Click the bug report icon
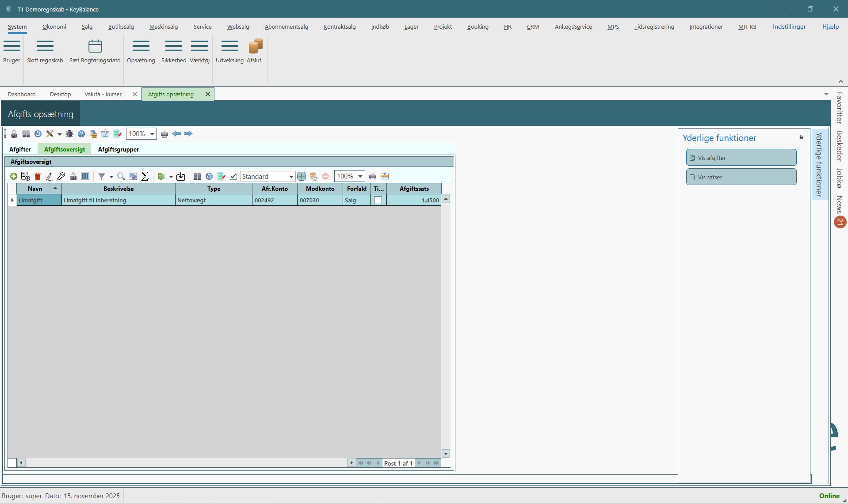This screenshot has width=848, height=504. tap(69, 134)
